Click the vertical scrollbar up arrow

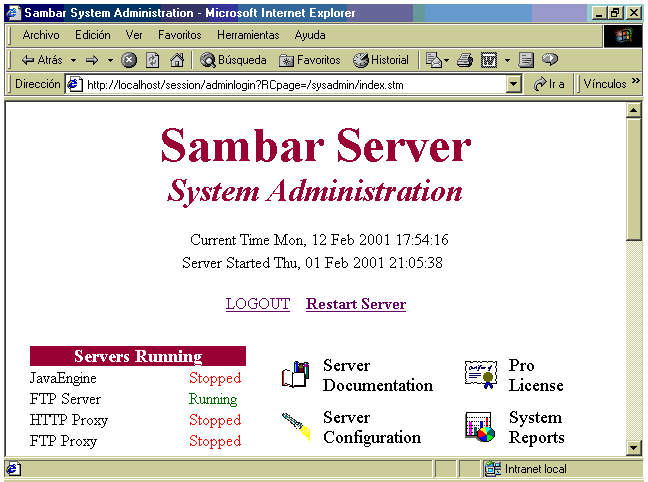(634, 110)
